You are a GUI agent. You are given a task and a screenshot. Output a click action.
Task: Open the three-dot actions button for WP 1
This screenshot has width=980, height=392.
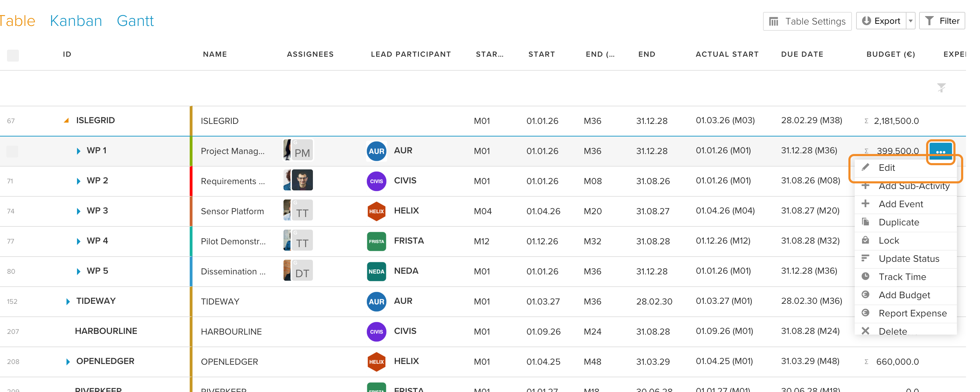(940, 151)
